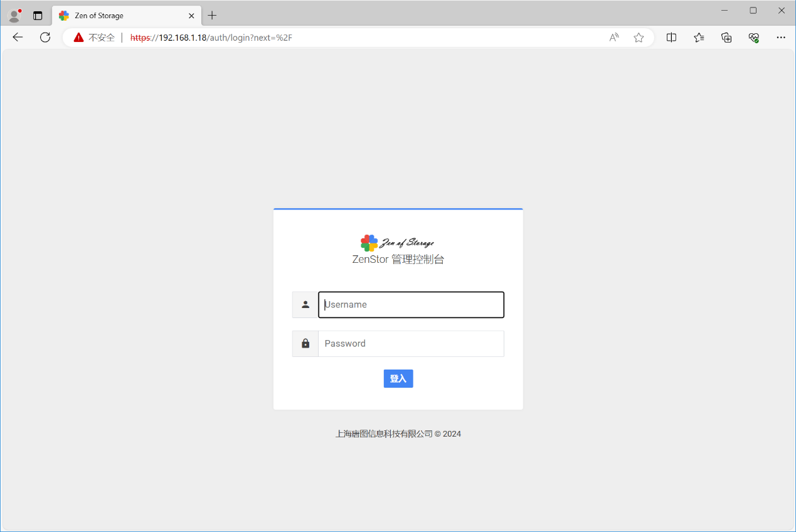Open the read aloud icon in address bar
Screen dimensions: 796x532
[x=614, y=38]
